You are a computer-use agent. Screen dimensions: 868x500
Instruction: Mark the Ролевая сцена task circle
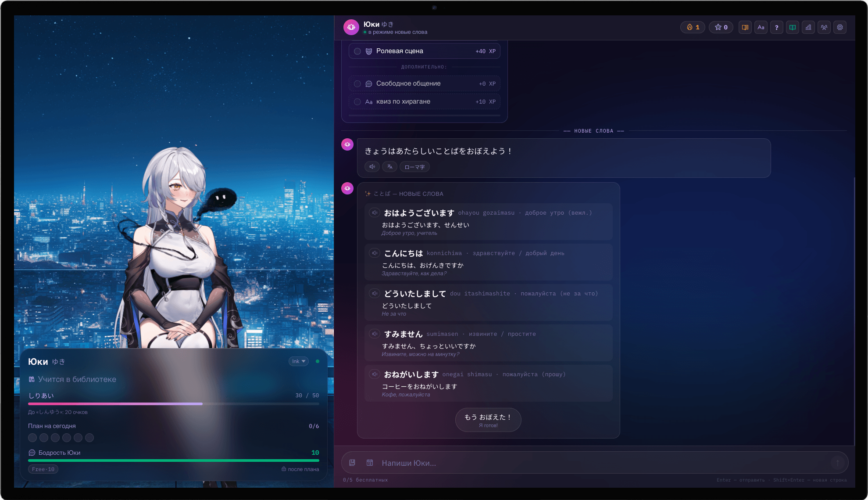pyautogui.click(x=357, y=51)
